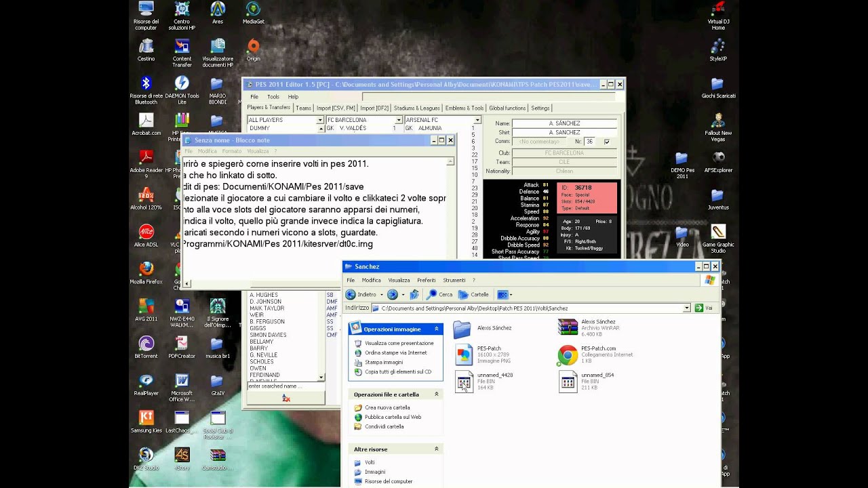868x488 pixels.
Task: Select SCHOLES in the player list
Action: click(x=262, y=361)
